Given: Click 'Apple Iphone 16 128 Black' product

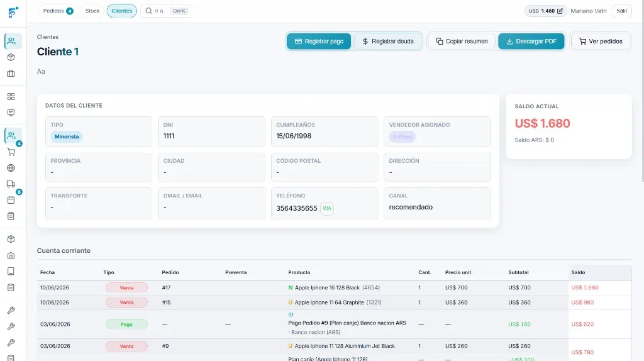Looking at the screenshot, I should coord(327,287).
